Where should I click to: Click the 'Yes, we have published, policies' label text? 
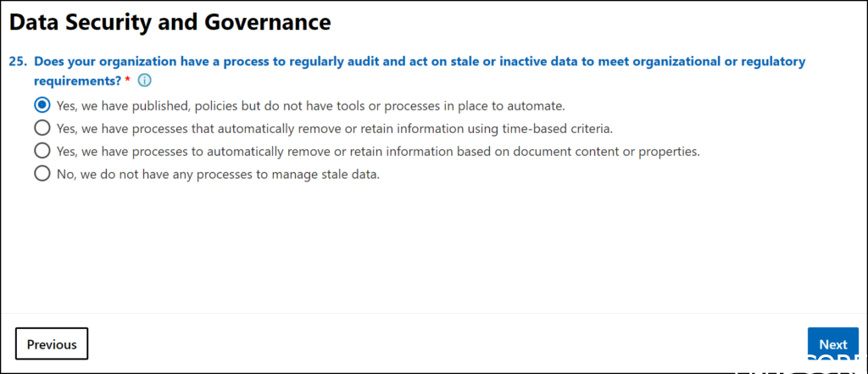310,106
